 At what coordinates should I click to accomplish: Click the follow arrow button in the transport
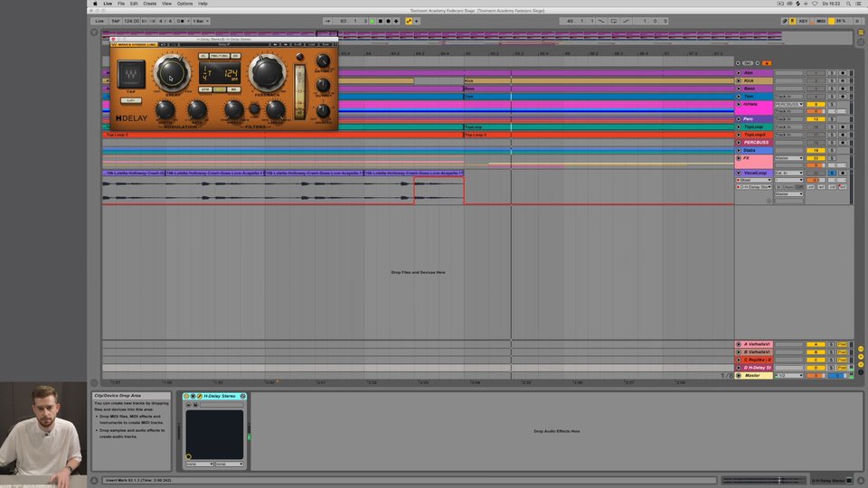[x=327, y=21]
